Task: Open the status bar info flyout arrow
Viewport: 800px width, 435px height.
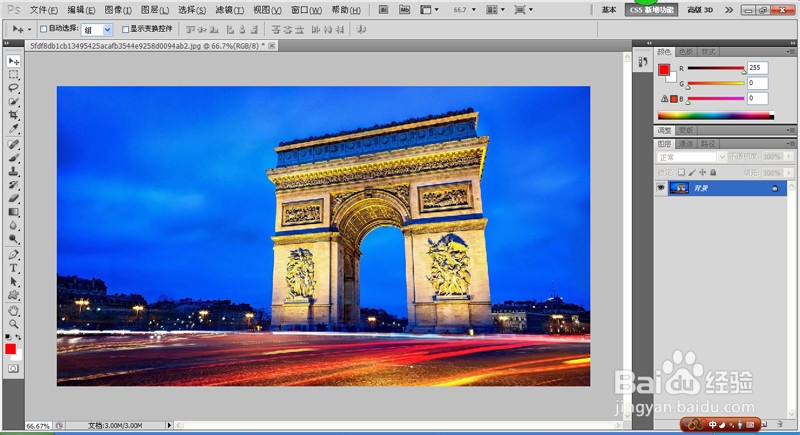Action: coord(169,425)
